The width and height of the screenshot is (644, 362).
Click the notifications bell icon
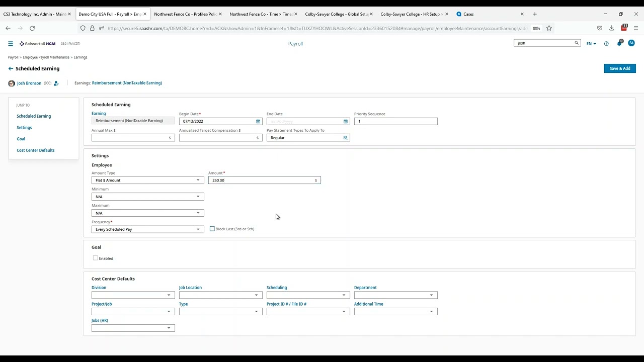click(x=619, y=44)
